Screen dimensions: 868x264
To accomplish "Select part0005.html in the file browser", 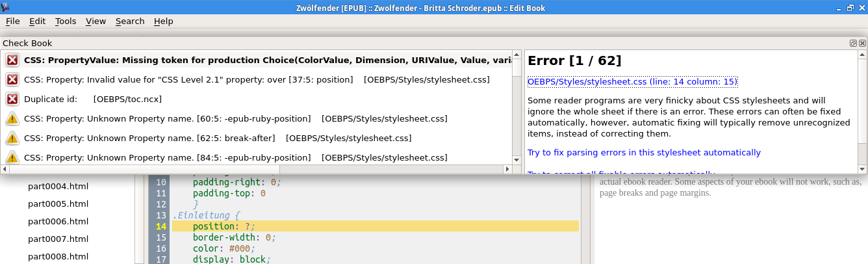I will 58,204.
